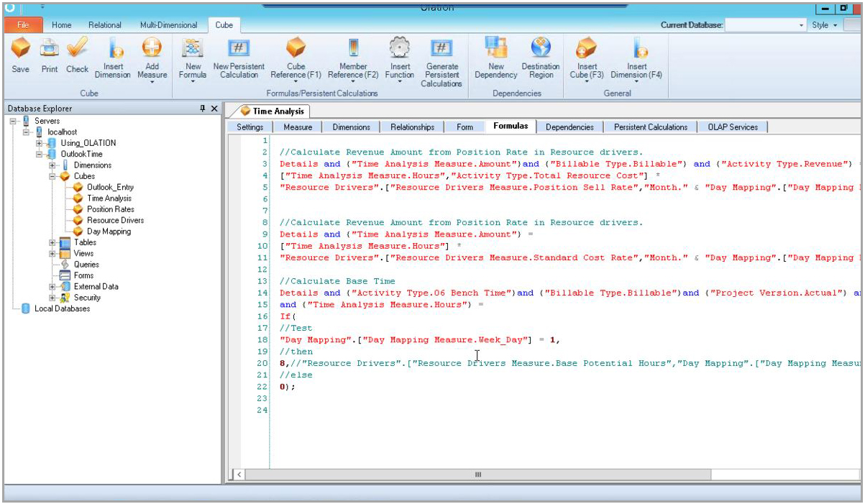This screenshot has height=504, width=865.
Task: Select the Local Databases node
Action: (x=62, y=308)
